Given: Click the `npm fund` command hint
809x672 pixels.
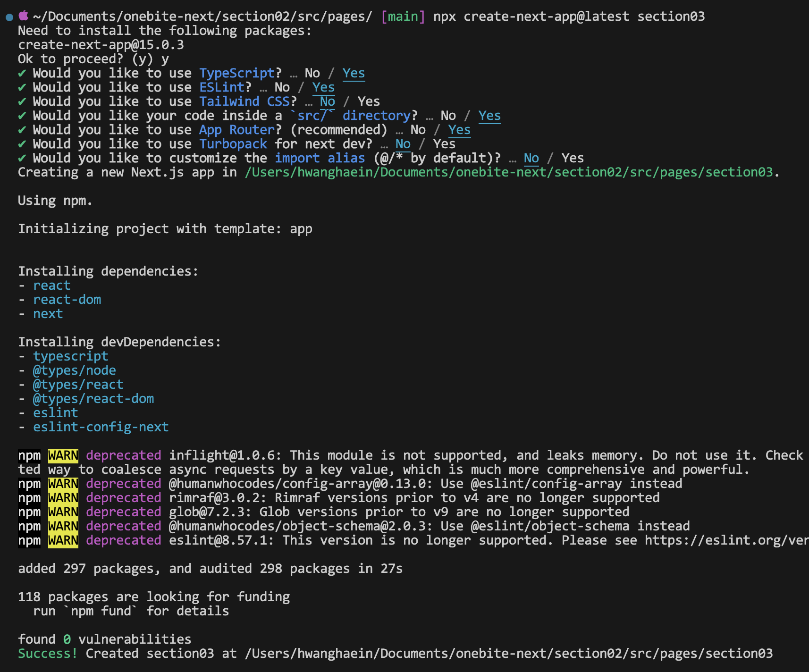Looking at the screenshot, I should (x=101, y=612).
